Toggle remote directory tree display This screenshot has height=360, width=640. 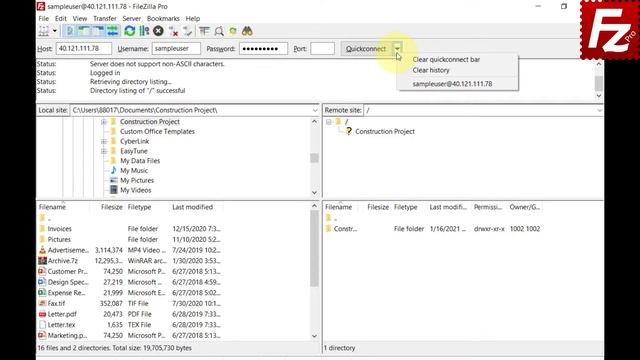pos(98,31)
